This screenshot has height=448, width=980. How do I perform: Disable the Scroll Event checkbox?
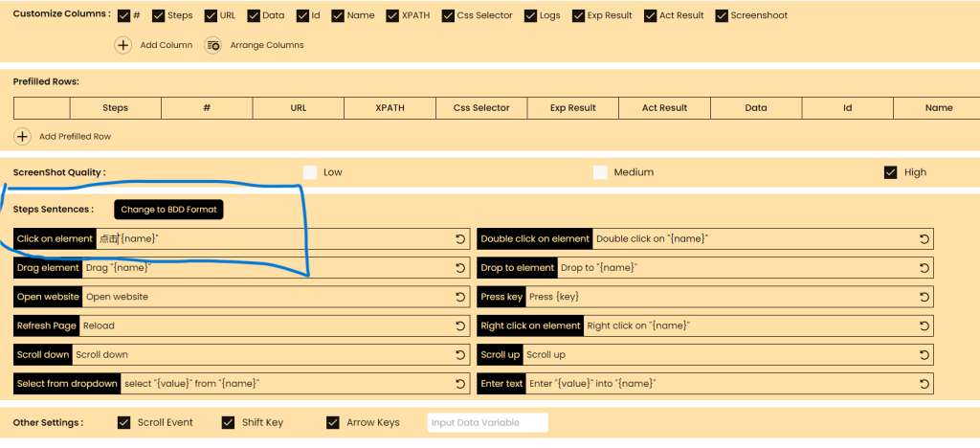pyautogui.click(x=123, y=423)
